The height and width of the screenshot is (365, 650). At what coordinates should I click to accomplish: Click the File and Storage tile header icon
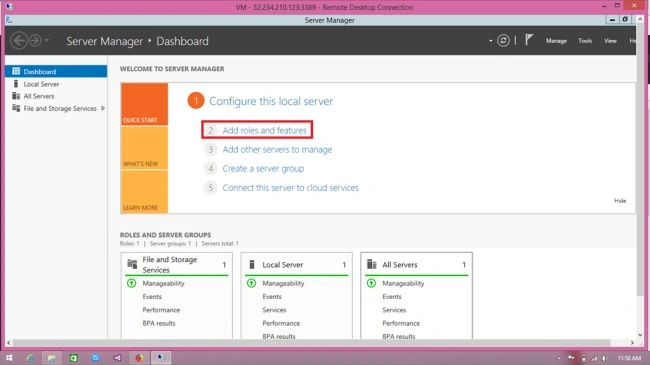point(132,264)
